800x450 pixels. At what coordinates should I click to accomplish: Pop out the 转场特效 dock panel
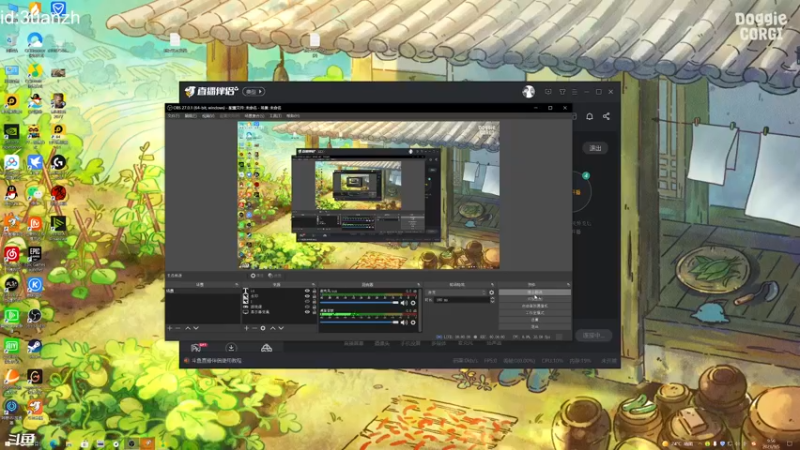pyautogui.click(x=492, y=284)
